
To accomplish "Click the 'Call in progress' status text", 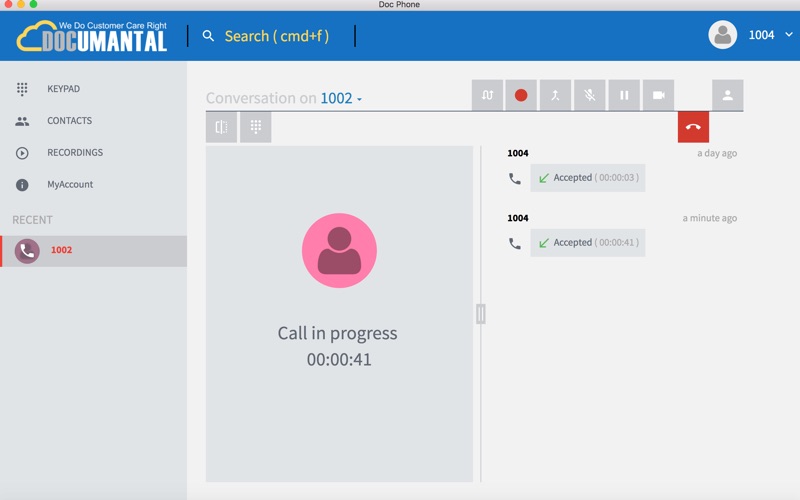I will [x=337, y=333].
